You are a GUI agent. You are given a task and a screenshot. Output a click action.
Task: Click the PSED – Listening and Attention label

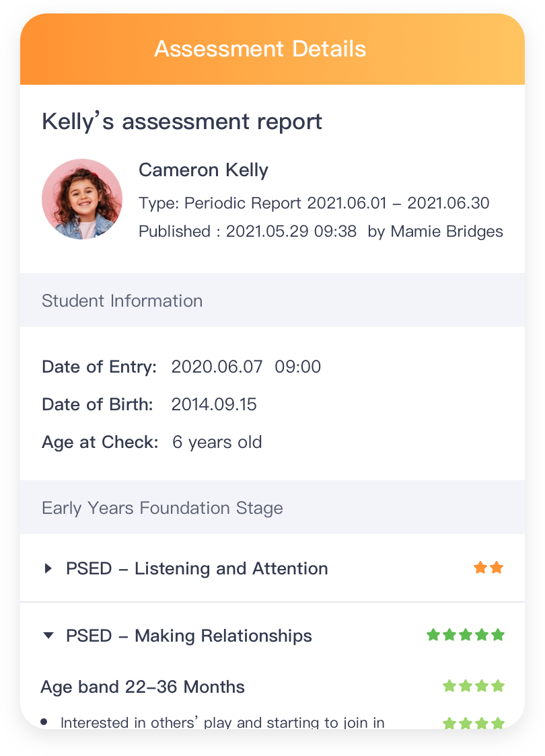[197, 568]
